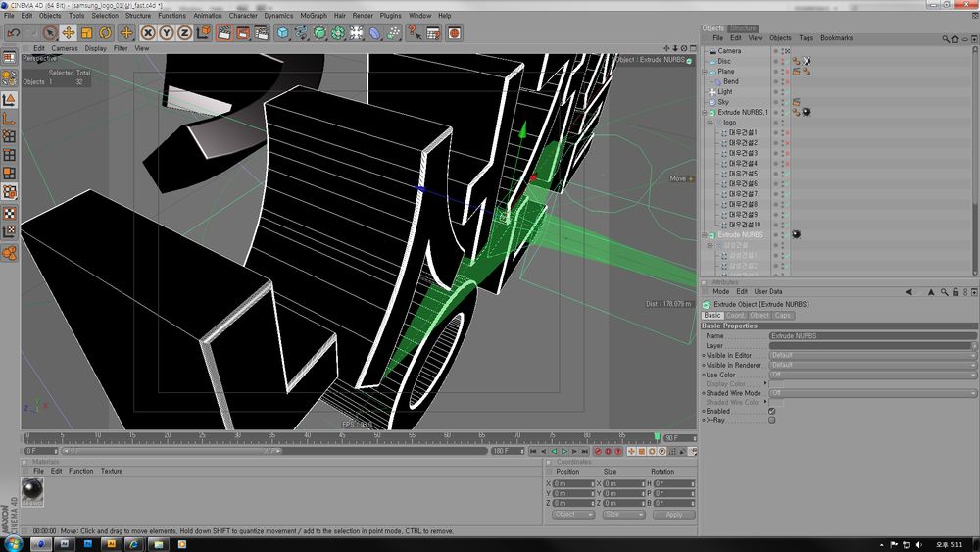Switch to the Coord tab in Attributes
The width and height of the screenshot is (980, 552).
735,316
